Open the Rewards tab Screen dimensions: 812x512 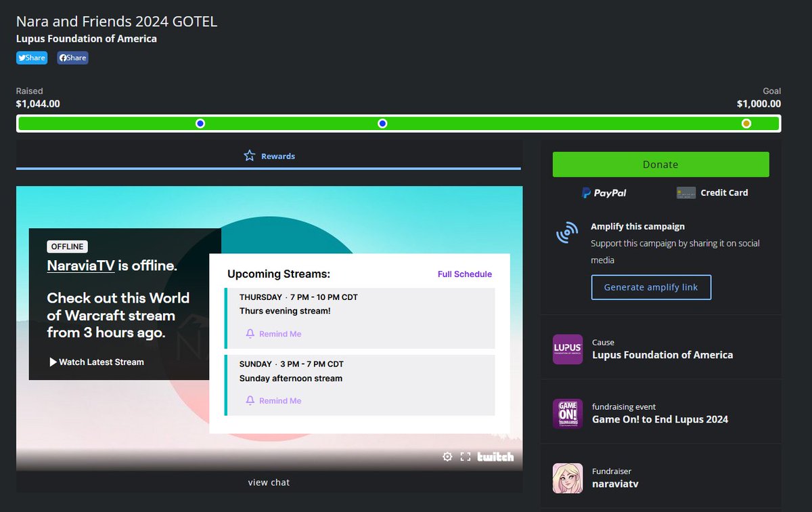pos(269,156)
